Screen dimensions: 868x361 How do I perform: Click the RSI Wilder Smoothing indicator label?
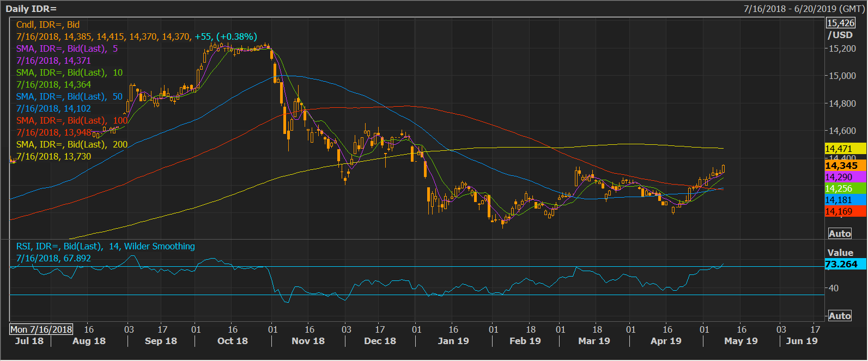[x=105, y=246]
